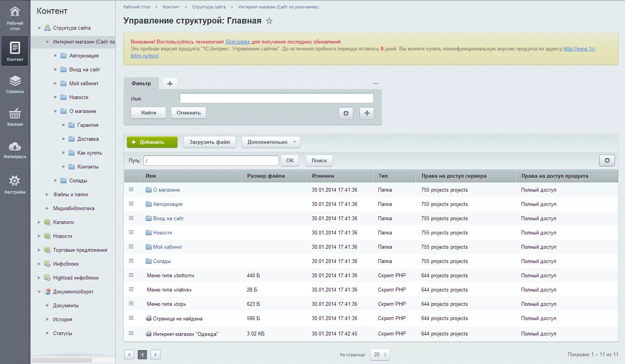Expand Файлы и папки tree node

(47, 195)
